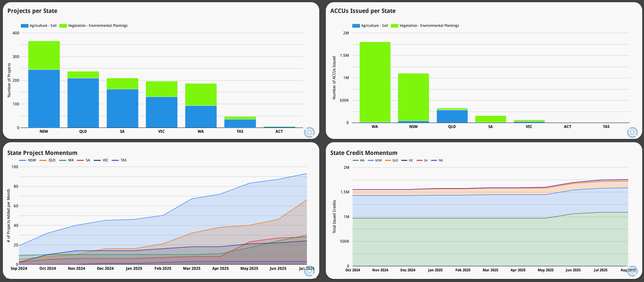Click the circular logo icon in ACCUs Issued per State panel
Viewport: 644px width, 282px height.
pos(632,133)
